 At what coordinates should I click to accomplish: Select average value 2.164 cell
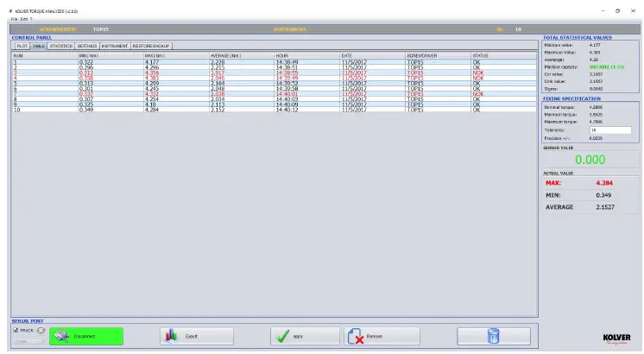point(243,84)
